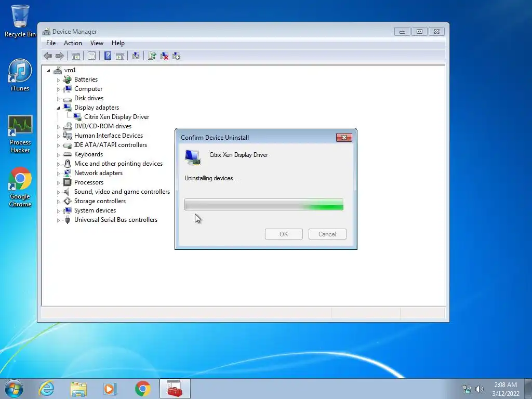Click Cancel in Confirm Device Uninstall dialog
Viewport: 532px width, 399px height.
click(x=327, y=234)
